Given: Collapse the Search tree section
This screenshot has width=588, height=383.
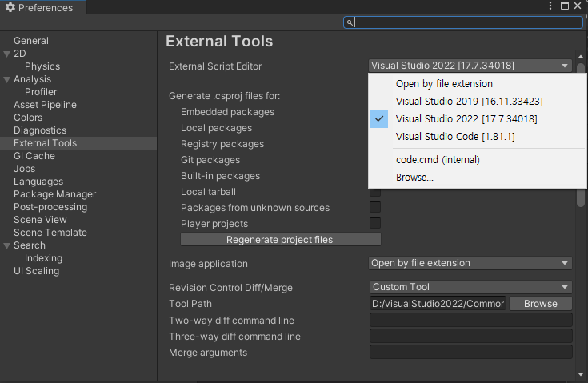Looking at the screenshot, I should coord(7,245).
